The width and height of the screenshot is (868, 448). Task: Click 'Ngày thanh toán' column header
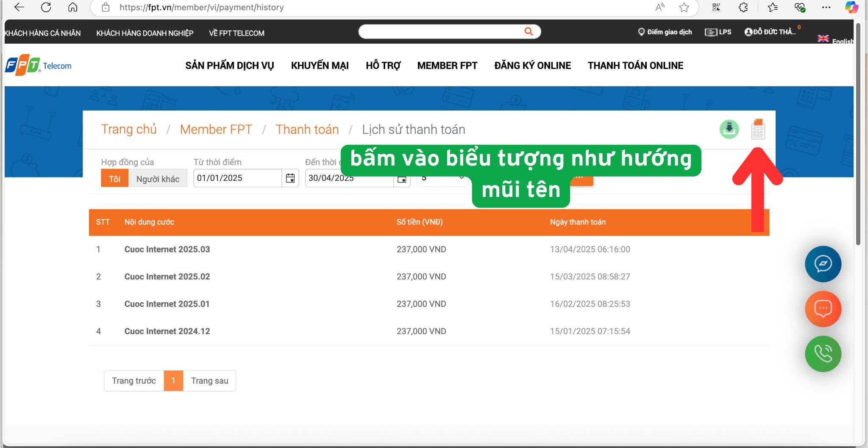point(578,222)
